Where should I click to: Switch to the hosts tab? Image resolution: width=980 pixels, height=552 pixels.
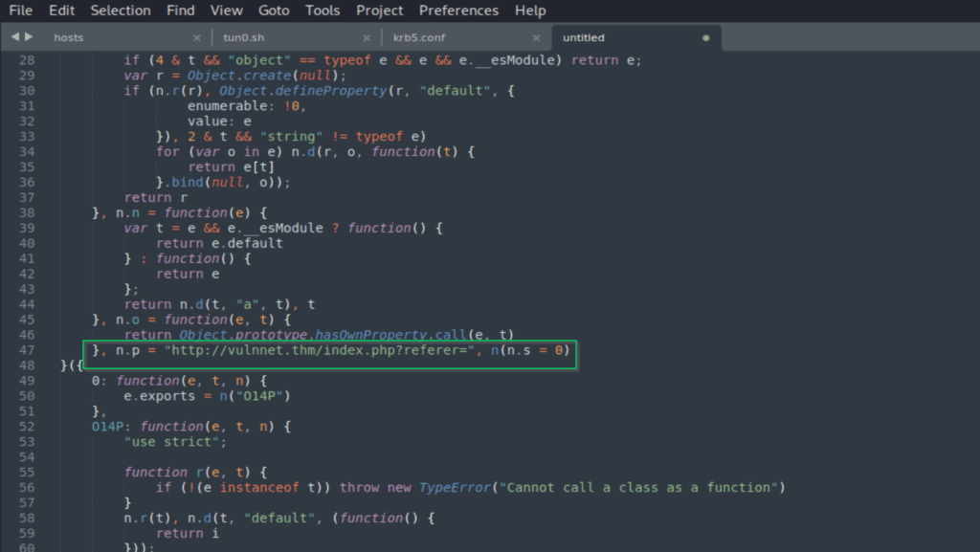pyautogui.click(x=69, y=37)
